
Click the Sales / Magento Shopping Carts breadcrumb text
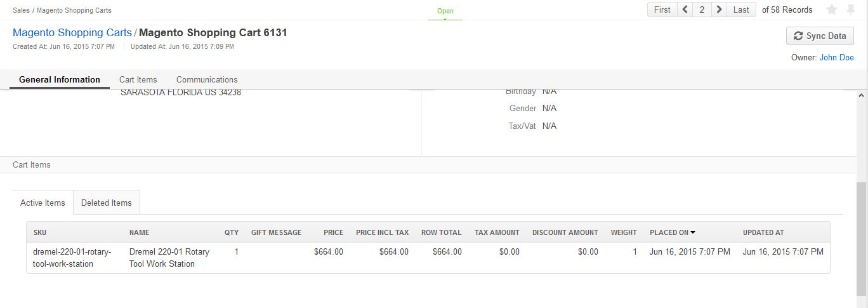62,10
